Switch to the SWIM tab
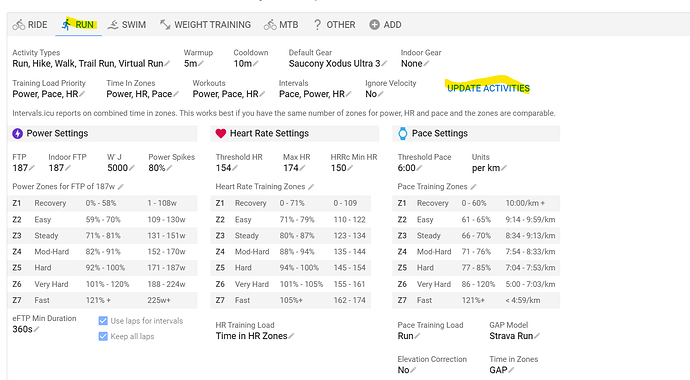The image size is (690, 380). (127, 25)
